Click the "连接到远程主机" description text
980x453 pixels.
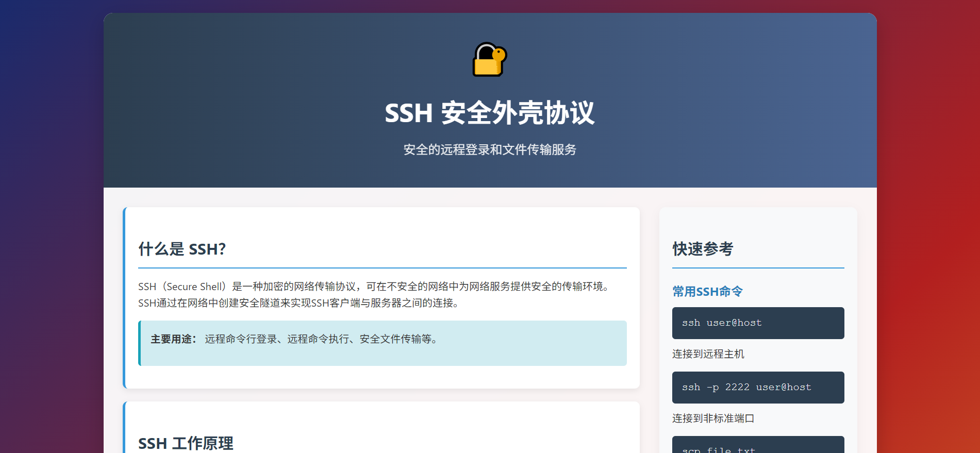(708, 354)
